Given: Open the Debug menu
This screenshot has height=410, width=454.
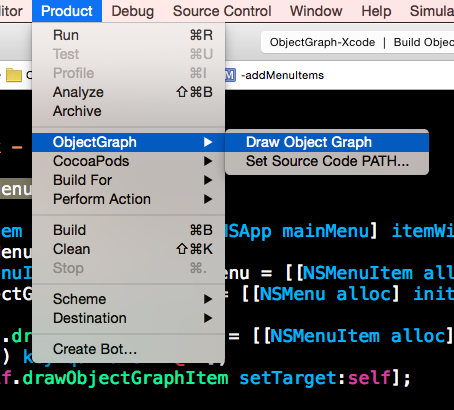Looking at the screenshot, I should click(133, 11).
